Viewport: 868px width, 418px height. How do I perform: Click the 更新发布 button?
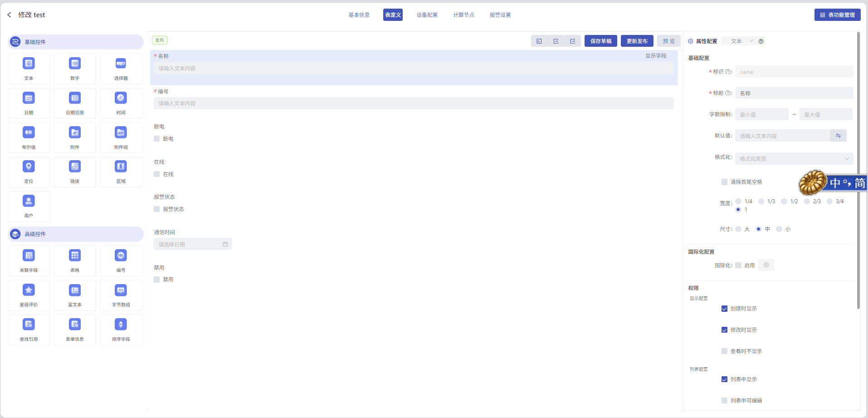[637, 41]
